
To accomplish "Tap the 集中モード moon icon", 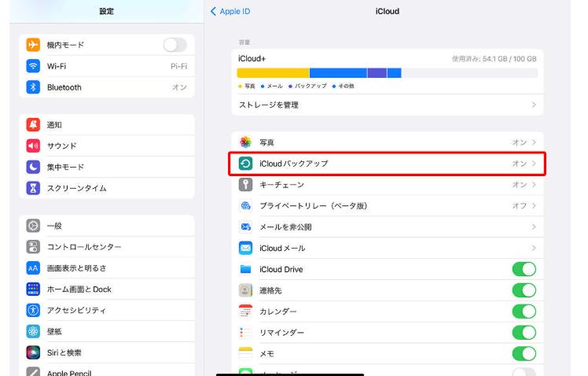I will pos(33,167).
